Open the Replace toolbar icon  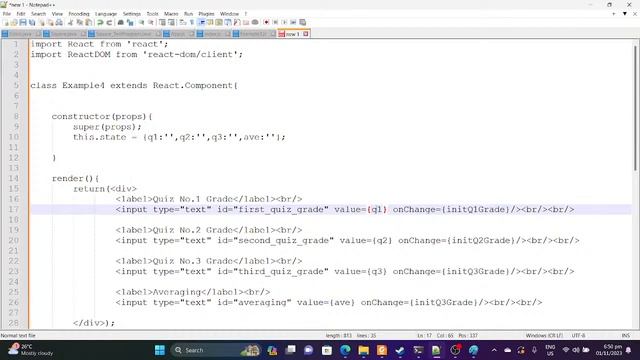click(130, 22)
